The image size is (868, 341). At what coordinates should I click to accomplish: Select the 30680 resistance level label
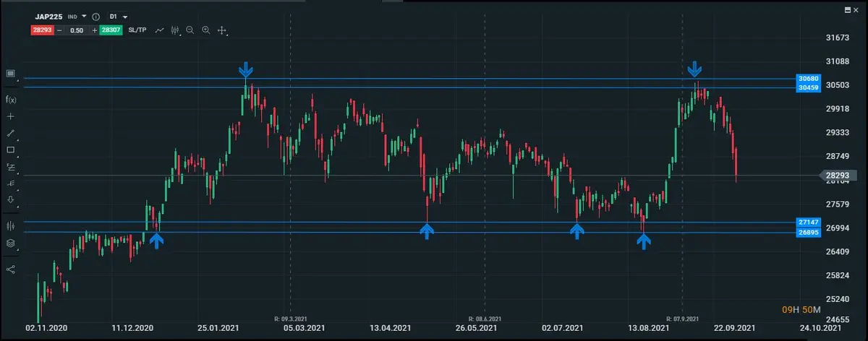coord(807,78)
